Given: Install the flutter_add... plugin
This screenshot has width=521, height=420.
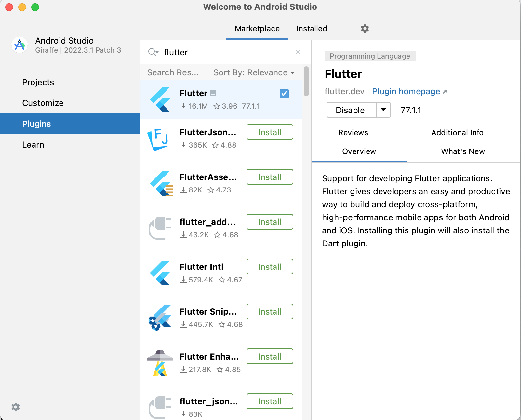Looking at the screenshot, I should point(270,222).
